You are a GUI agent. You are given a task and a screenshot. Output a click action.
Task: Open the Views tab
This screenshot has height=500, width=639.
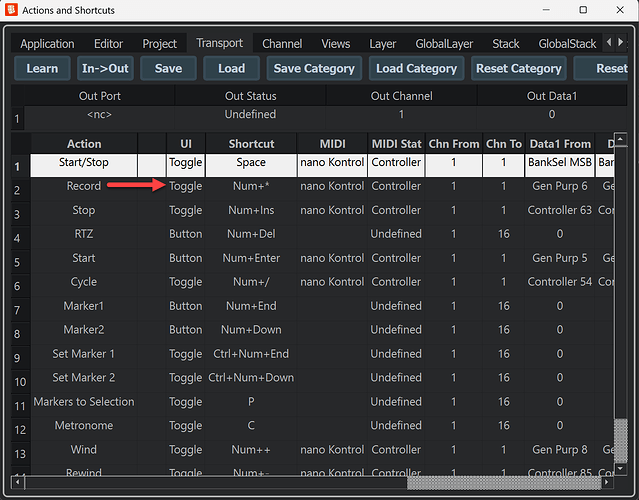[335, 44]
